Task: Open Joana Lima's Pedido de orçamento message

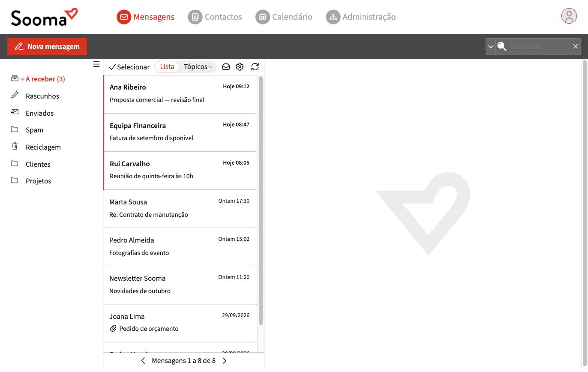Action: [x=180, y=323]
